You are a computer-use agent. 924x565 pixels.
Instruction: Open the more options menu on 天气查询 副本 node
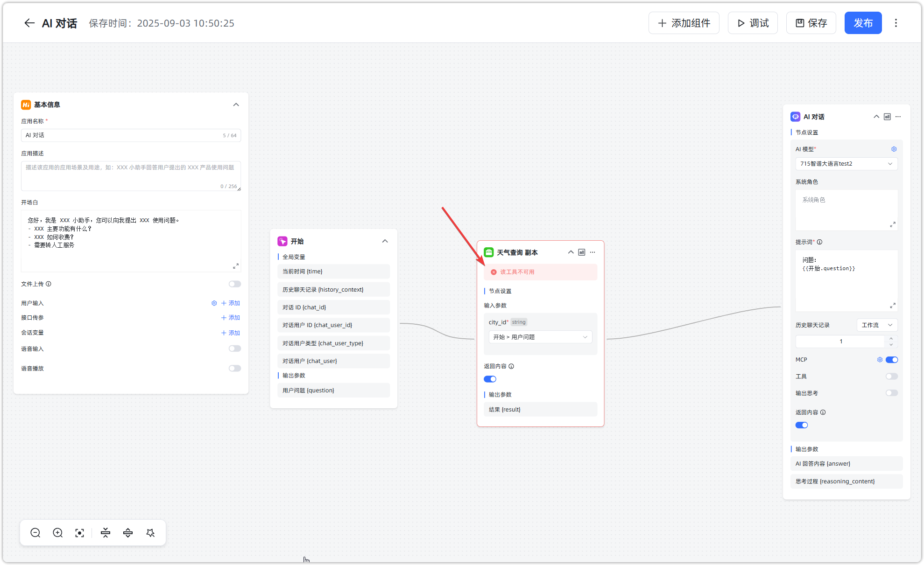592,252
